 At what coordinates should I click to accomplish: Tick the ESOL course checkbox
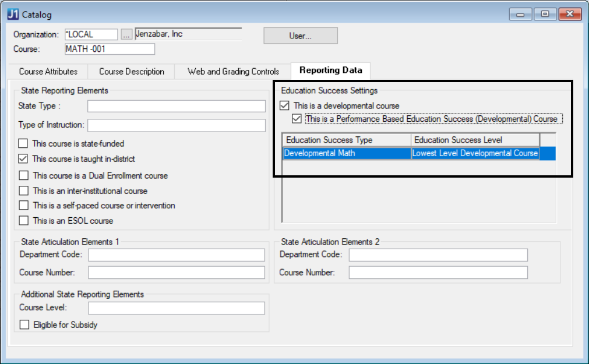pos(23,221)
